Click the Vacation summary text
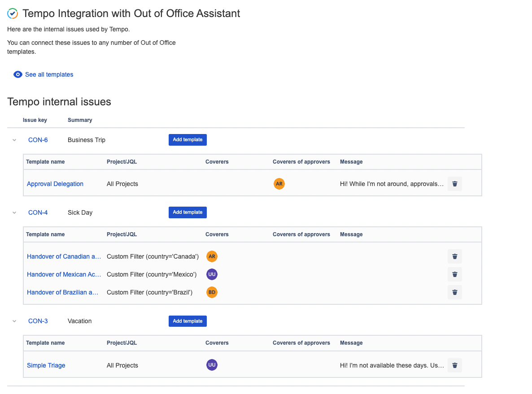This screenshot has width=532, height=394. click(80, 321)
